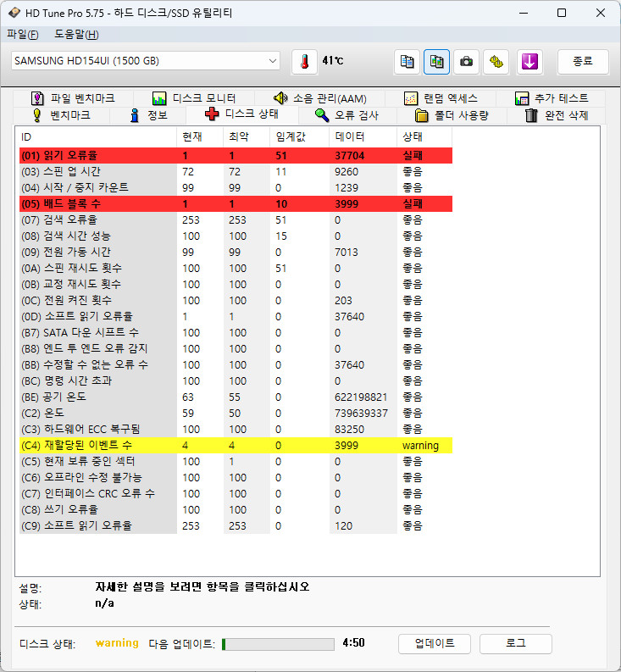Switch to the 폴더 사용량 tab
The height and width of the screenshot is (672, 621).
[x=452, y=115]
